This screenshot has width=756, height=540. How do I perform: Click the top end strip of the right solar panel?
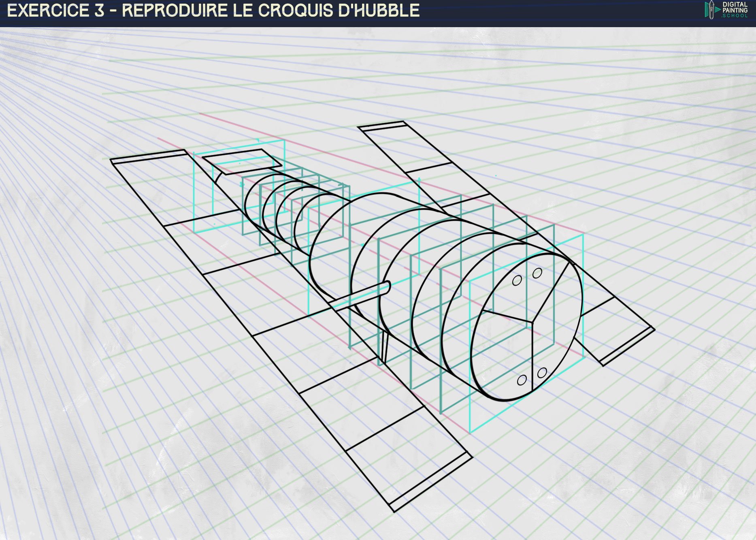381,125
